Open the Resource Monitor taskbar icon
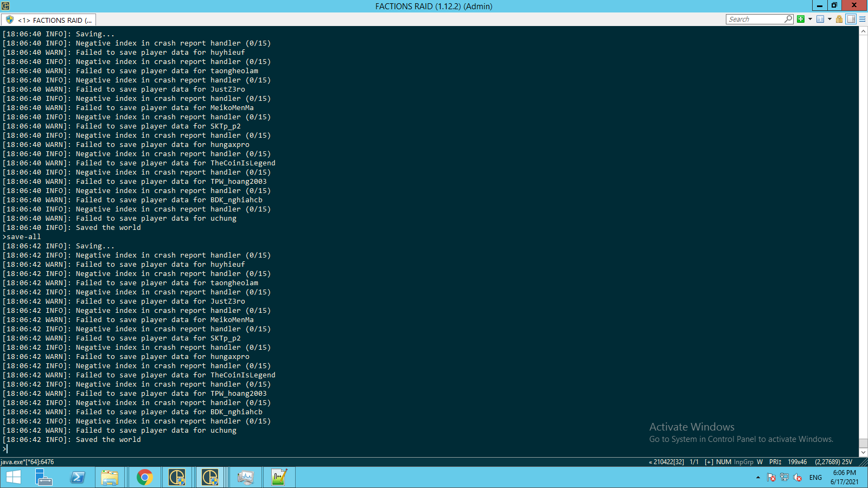The image size is (868, 488). (245, 477)
